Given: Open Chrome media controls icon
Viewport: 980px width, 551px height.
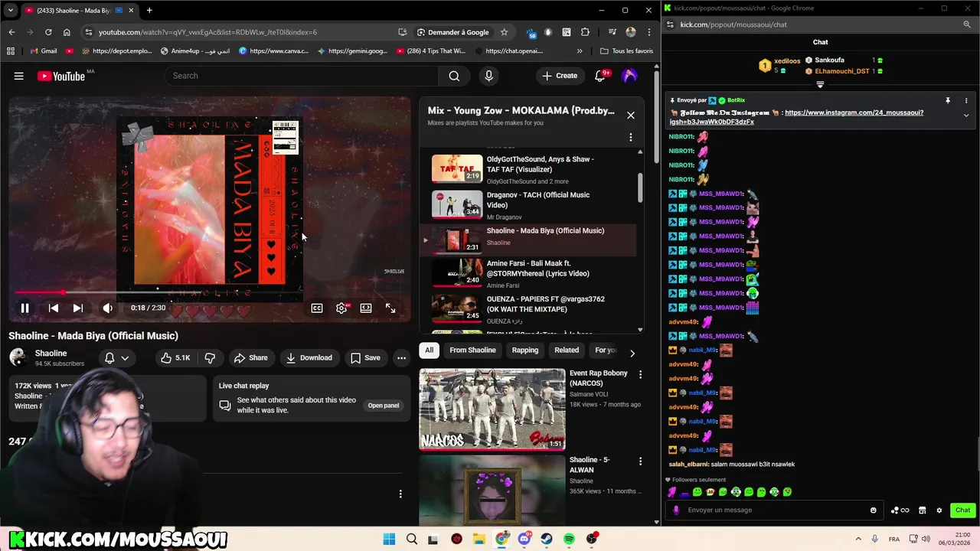Looking at the screenshot, I should [612, 32].
